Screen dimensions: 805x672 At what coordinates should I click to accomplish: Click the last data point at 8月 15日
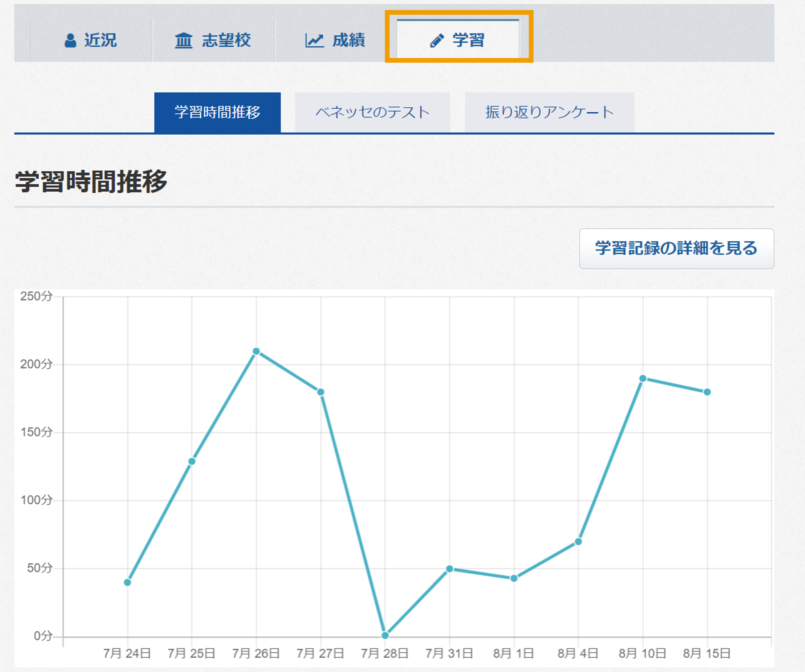(707, 392)
